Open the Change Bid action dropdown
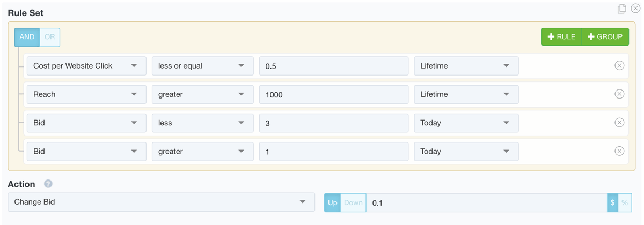The height and width of the screenshot is (225, 644). point(161,202)
